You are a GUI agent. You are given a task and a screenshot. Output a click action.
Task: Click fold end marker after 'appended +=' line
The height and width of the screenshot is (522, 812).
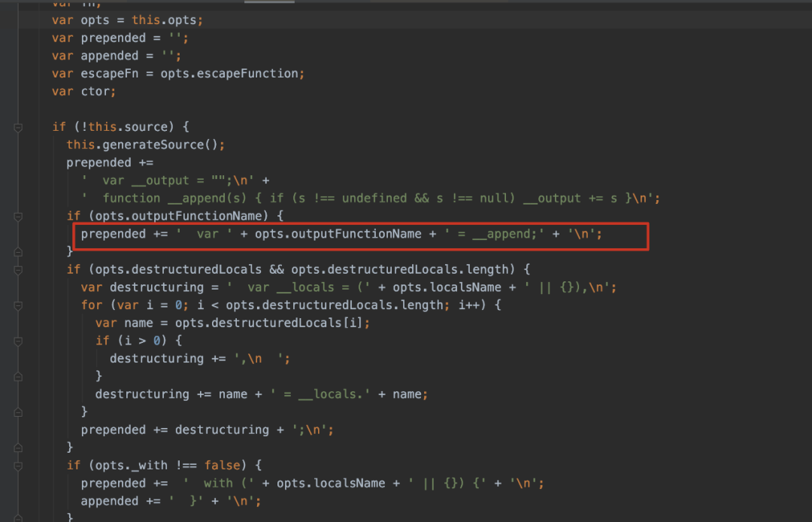18,517
